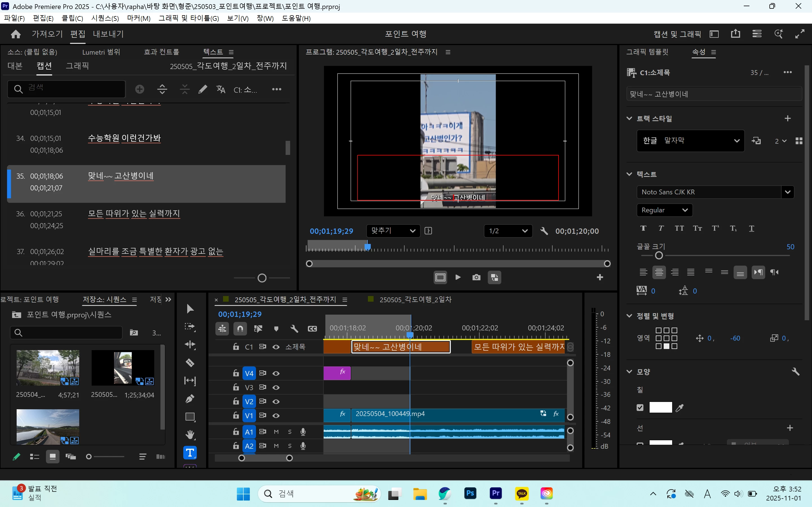Image resolution: width=812 pixels, height=507 pixels.
Task: Select the Razor tool in tools panel
Action: tap(190, 363)
